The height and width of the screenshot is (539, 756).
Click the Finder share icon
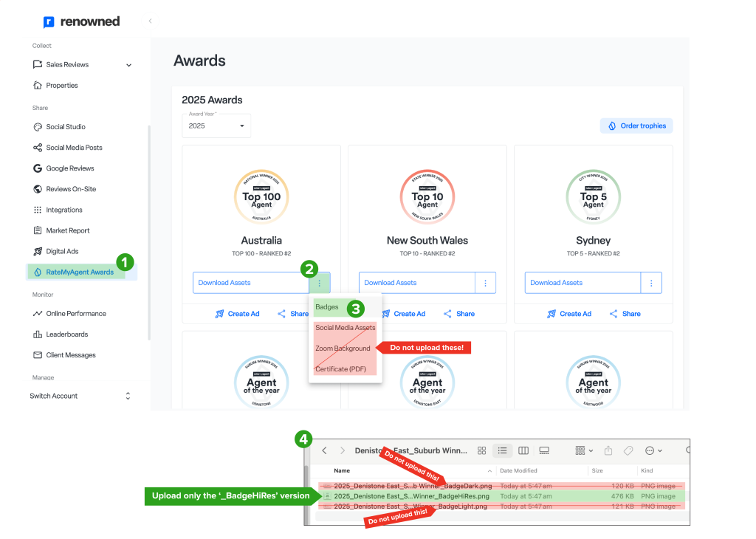click(x=608, y=450)
